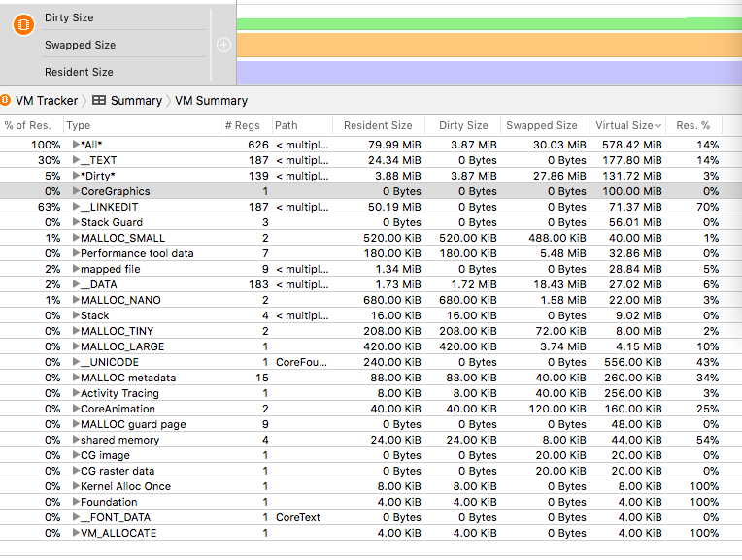Select the 'Stack' row type label

pyautogui.click(x=94, y=315)
